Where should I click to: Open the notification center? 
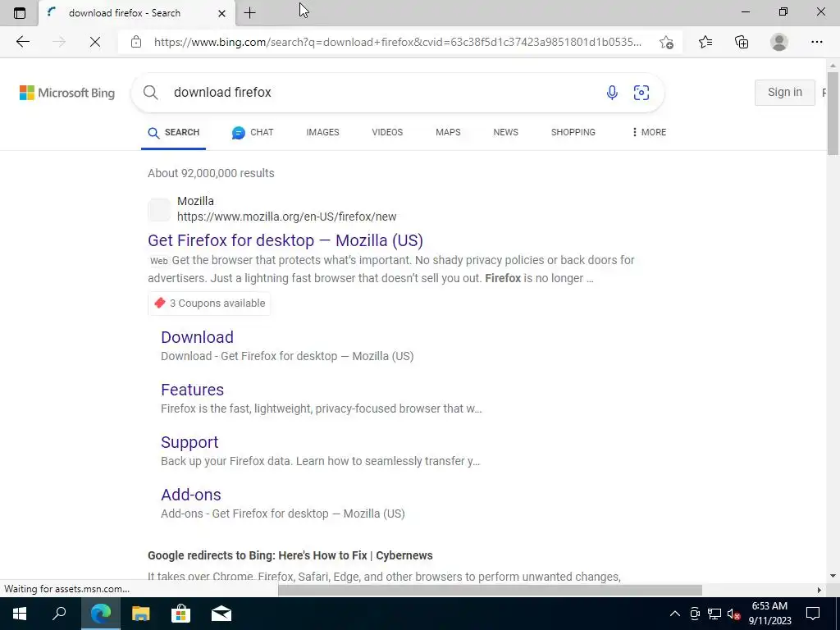coord(813,614)
